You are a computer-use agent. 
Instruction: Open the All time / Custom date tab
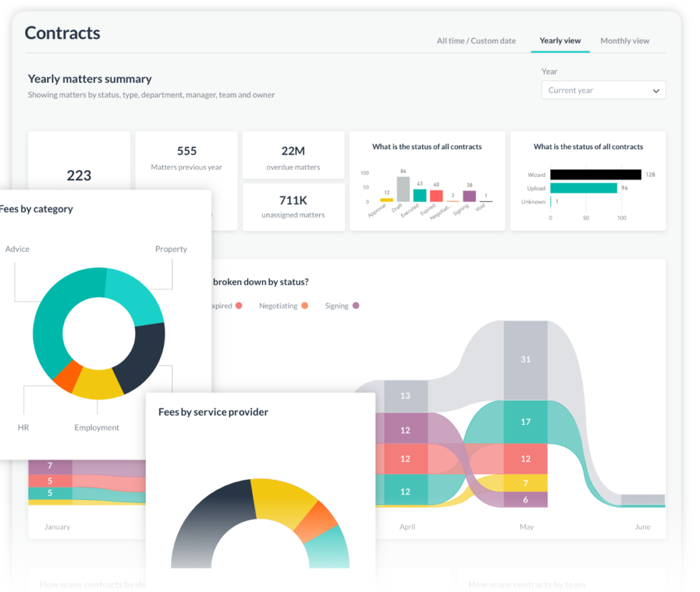coord(476,40)
